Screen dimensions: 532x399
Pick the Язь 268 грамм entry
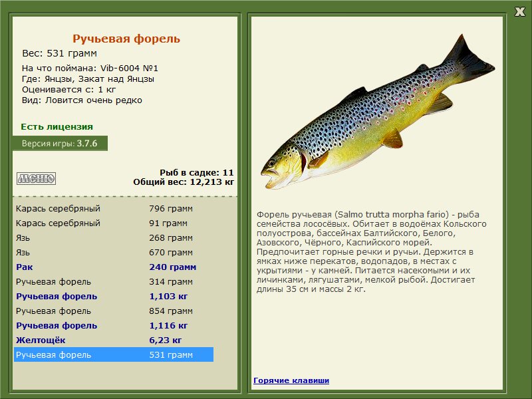click(114, 237)
